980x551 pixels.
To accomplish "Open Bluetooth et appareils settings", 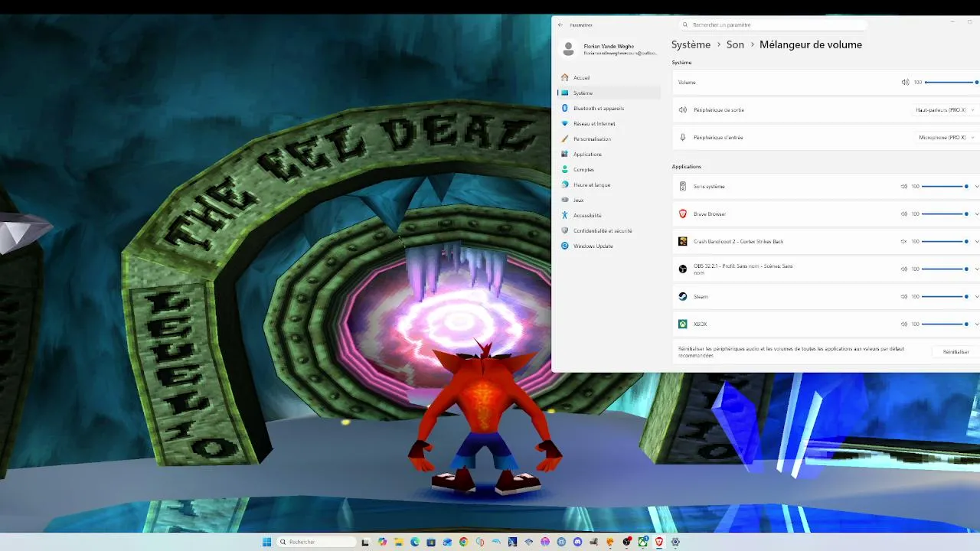I will (x=609, y=108).
